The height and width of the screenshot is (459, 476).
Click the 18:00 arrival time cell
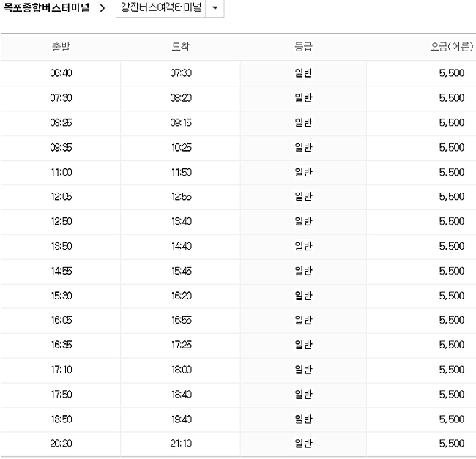click(x=182, y=370)
